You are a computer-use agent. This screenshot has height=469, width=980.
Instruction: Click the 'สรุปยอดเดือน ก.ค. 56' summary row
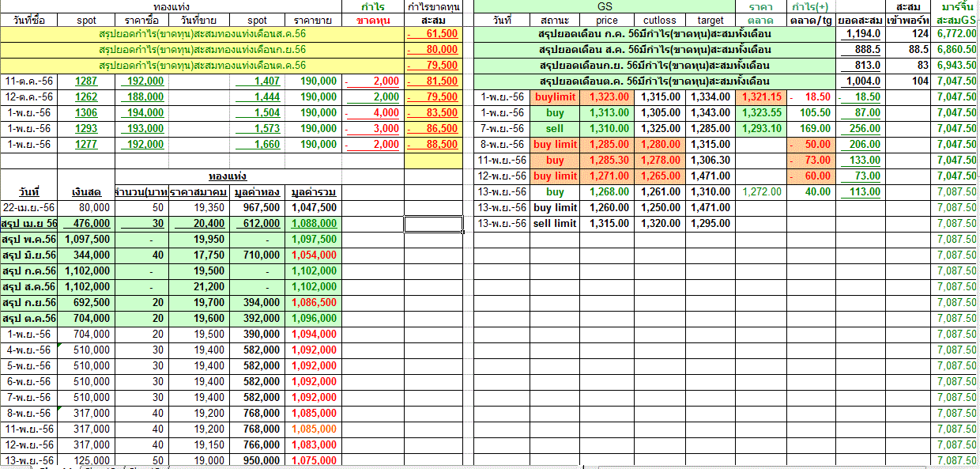click(x=654, y=33)
